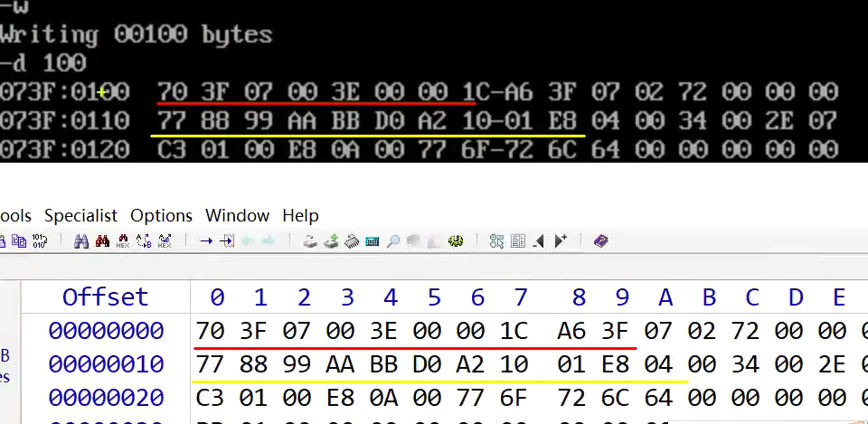Click the red binoculars HEX search icon
This screenshot has width=868, height=424.
(123, 241)
